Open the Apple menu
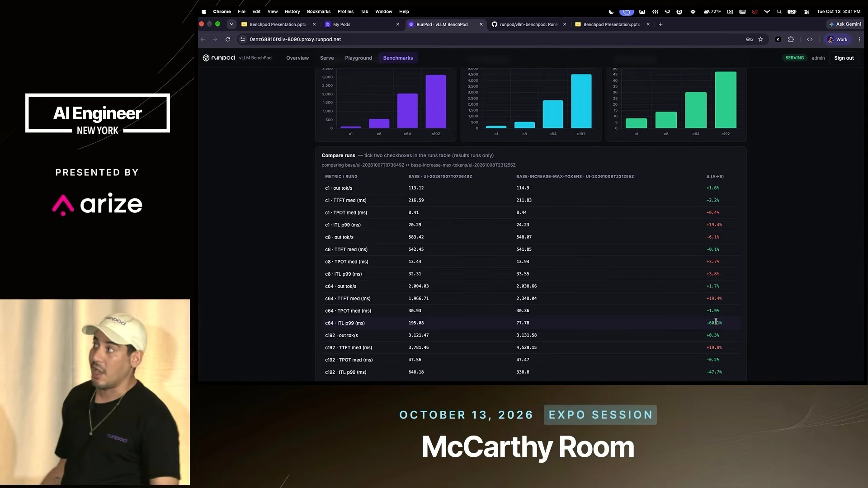The image size is (868, 488). (x=204, y=12)
